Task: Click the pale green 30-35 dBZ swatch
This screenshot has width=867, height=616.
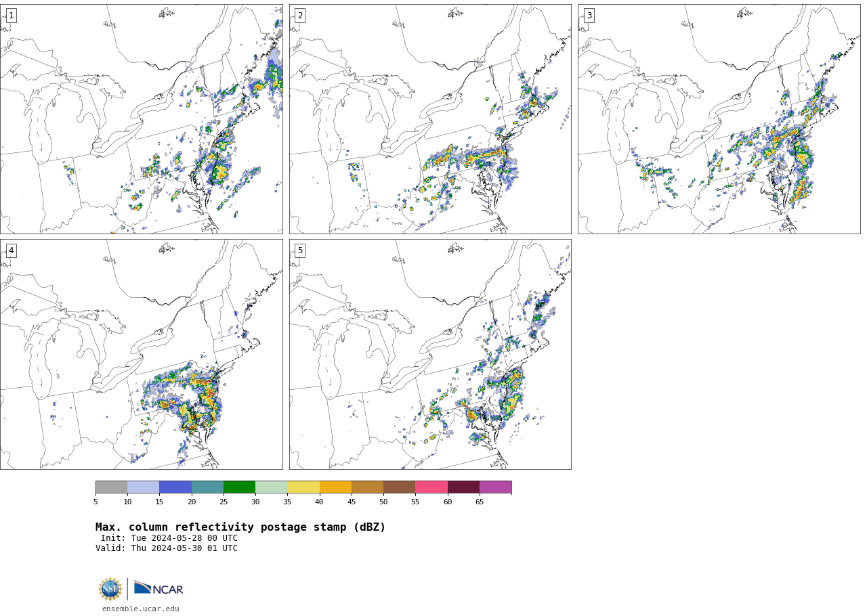Action: [x=271, y=487]
